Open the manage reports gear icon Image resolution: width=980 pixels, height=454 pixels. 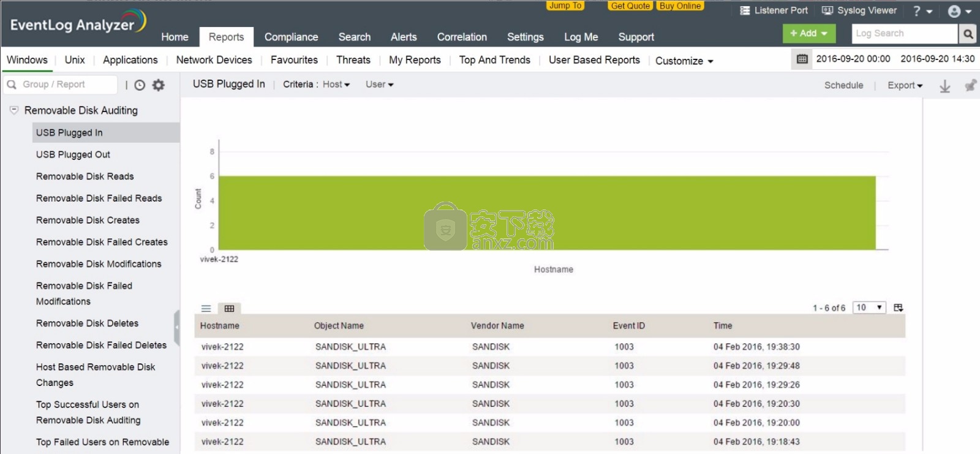point(159,85)
